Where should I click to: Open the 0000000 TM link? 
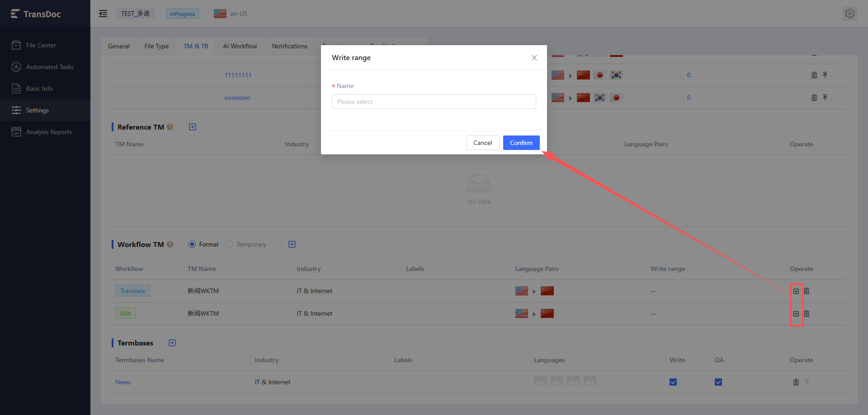[237, 98]
